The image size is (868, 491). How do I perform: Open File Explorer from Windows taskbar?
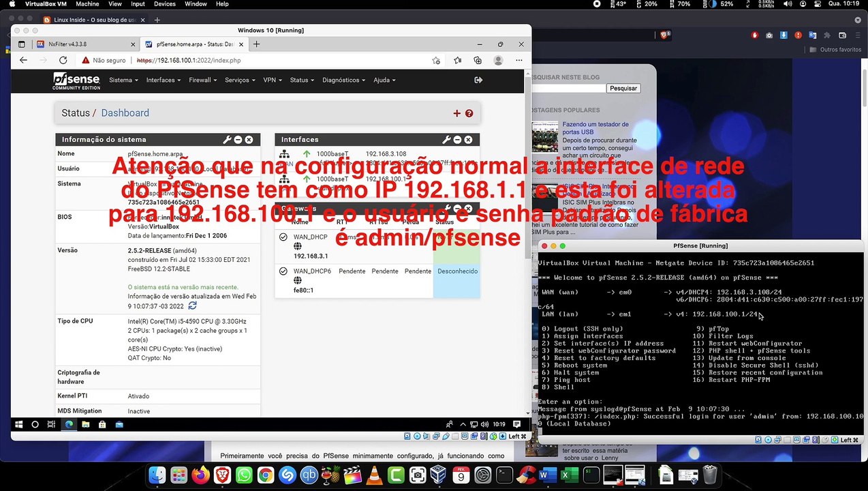[86, 424]
